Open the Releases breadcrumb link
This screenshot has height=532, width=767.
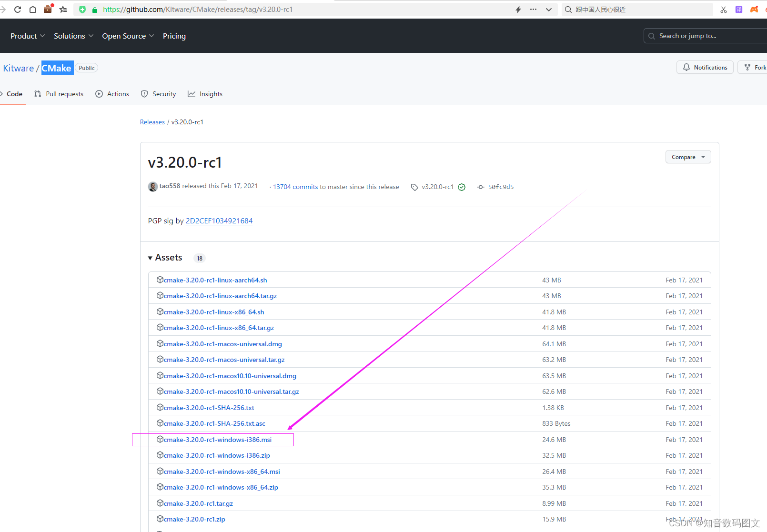(152, 122)
